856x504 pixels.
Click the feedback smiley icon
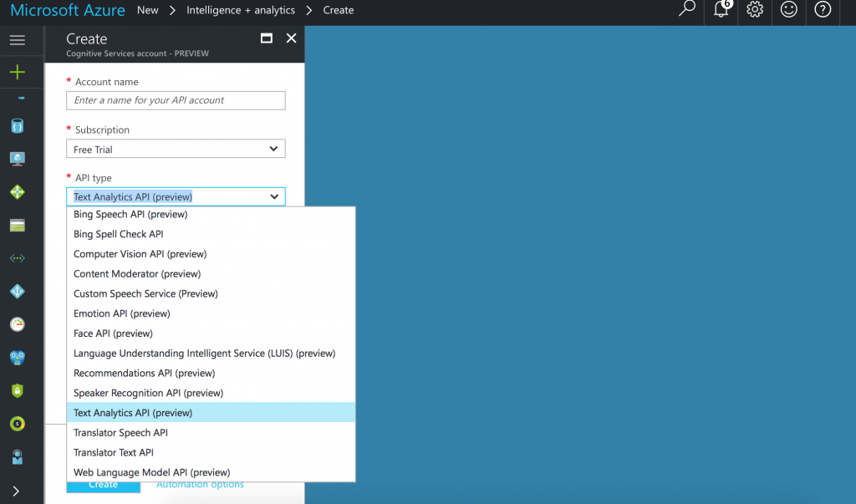tap(788, 10)
